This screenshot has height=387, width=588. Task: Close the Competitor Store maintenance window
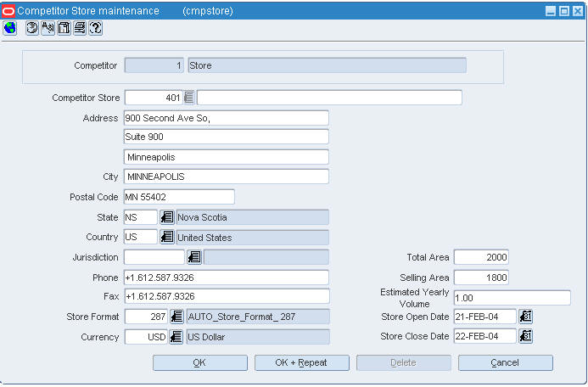(578, 11)
